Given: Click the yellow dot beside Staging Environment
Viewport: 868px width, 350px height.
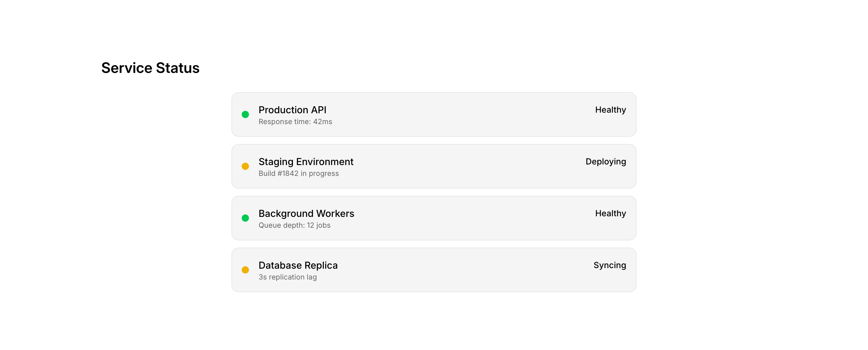Looking at the screenshot, I should tap(245, 166).
